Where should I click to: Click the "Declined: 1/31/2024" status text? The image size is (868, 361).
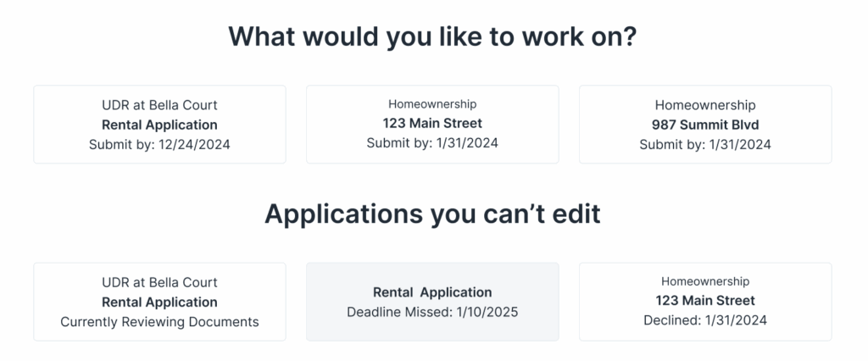pyautogui.click(x=705, y=320)
